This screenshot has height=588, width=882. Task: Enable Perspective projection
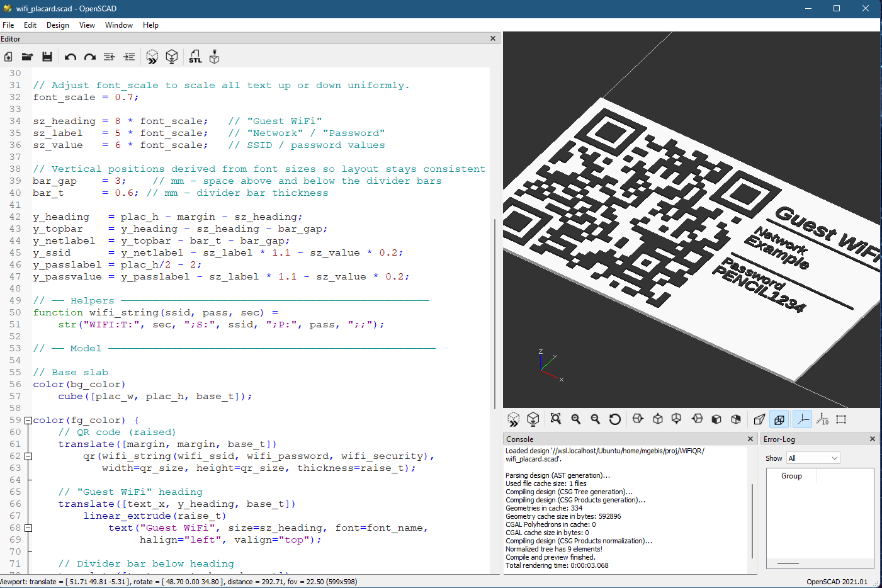760,419
